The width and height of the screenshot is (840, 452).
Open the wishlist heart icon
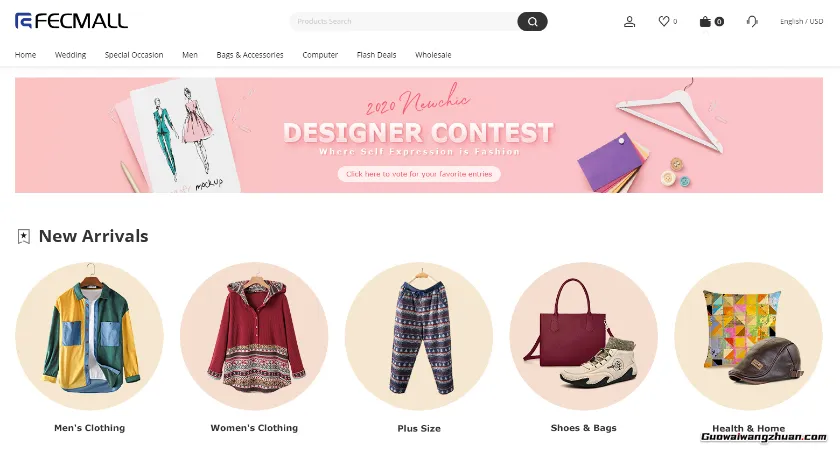[664, 21]
